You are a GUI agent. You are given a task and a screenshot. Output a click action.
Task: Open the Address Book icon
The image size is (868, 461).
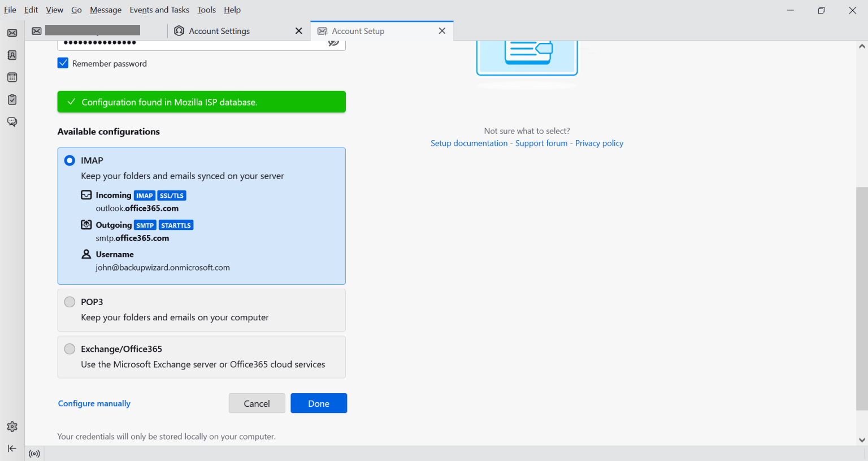tap(12, 55)
